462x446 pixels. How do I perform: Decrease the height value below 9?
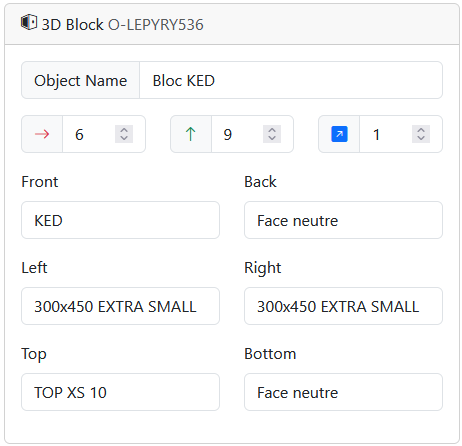[x=272, y=138]
